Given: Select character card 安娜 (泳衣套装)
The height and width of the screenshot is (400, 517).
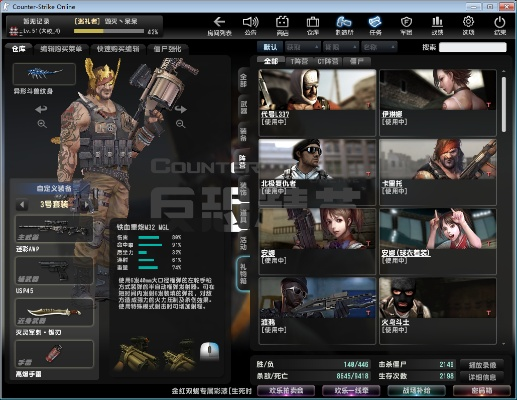Looking at the screenshot, I should tap(438, 241).
